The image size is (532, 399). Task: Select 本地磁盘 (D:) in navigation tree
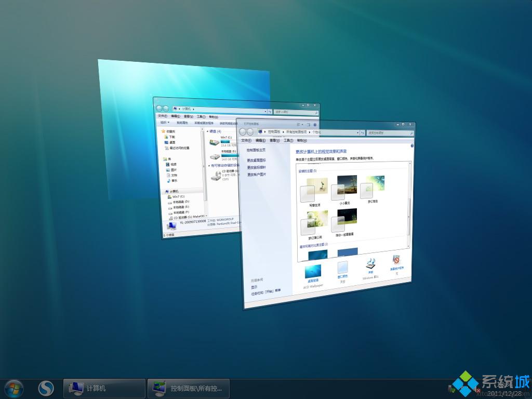pos(179,202)
